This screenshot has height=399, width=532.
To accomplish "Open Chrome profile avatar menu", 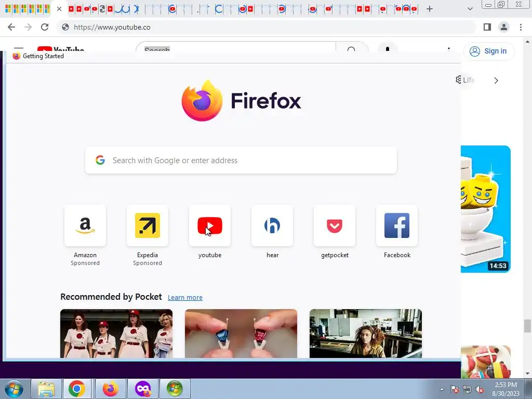I will pos(504,27).
